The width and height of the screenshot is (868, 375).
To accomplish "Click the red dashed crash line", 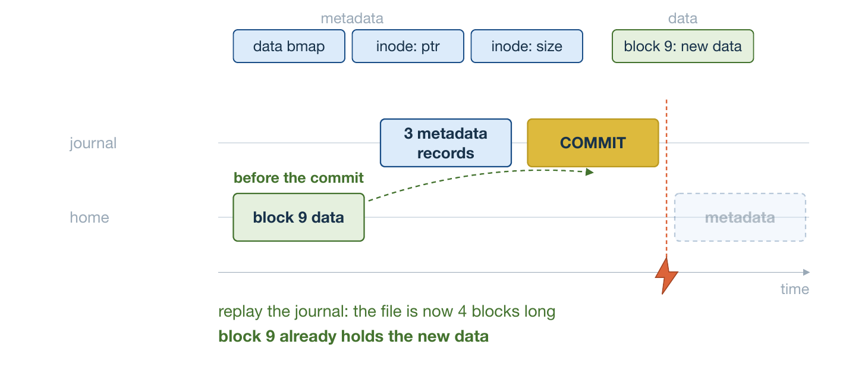I will [666, 177].
